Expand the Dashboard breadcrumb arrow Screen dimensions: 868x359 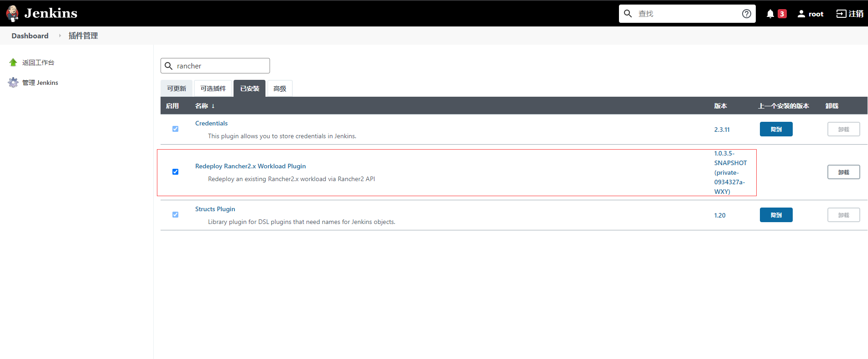60,36
